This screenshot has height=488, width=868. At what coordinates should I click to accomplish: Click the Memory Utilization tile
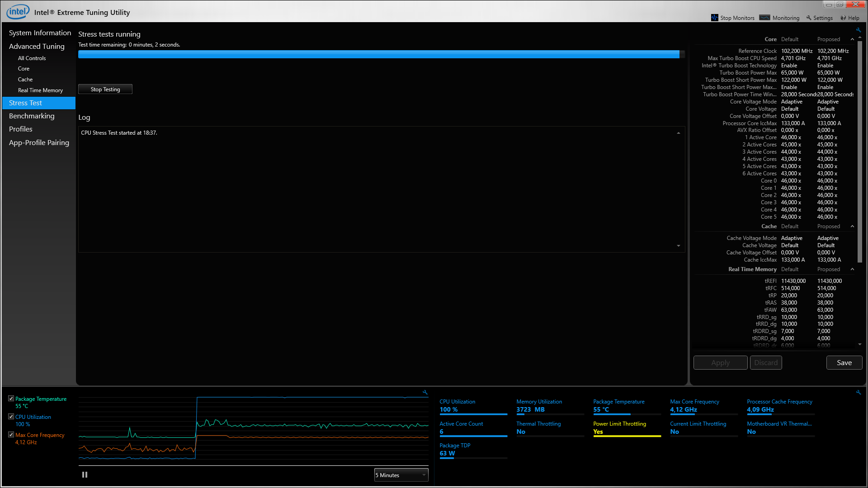pos(550,406)
